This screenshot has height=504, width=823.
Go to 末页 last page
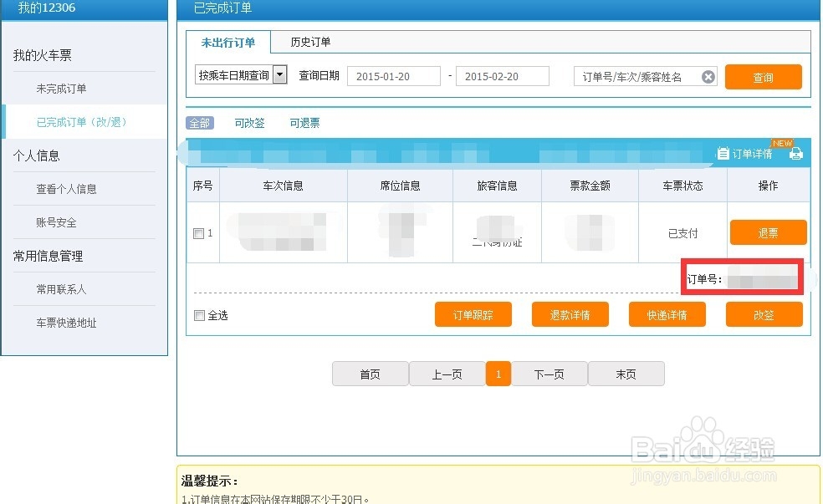626,374
